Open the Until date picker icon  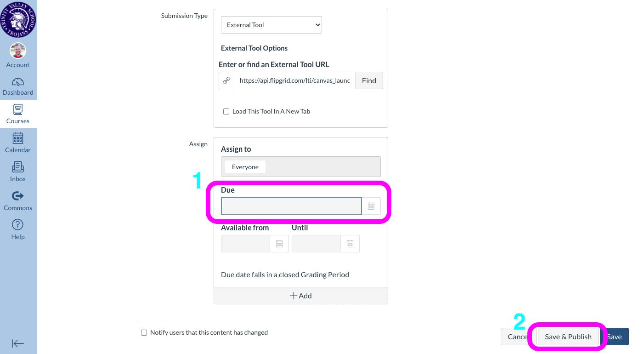point(350,243)
